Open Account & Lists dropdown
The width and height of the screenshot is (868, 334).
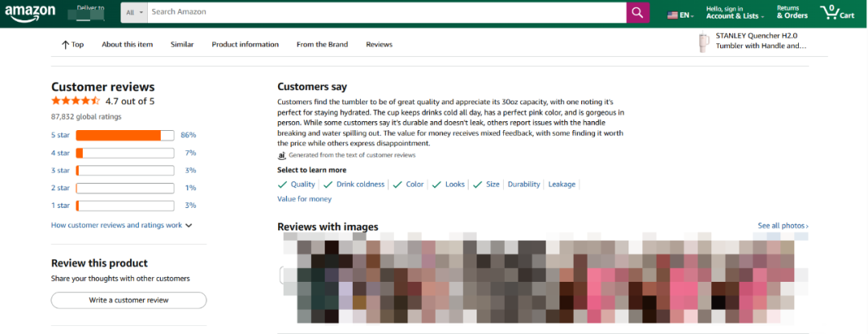[x=735, y=15]
